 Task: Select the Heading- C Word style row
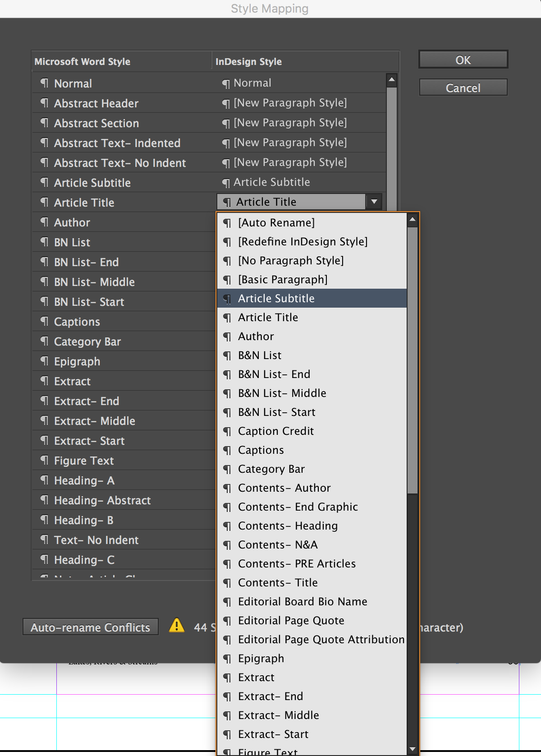[x=124, y=559]
